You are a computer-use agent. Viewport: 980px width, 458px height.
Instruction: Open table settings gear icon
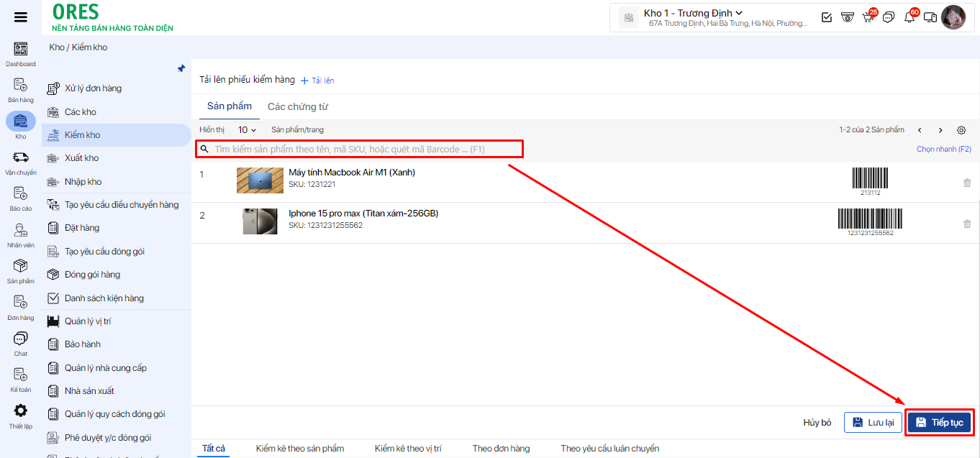click(961, 130)
